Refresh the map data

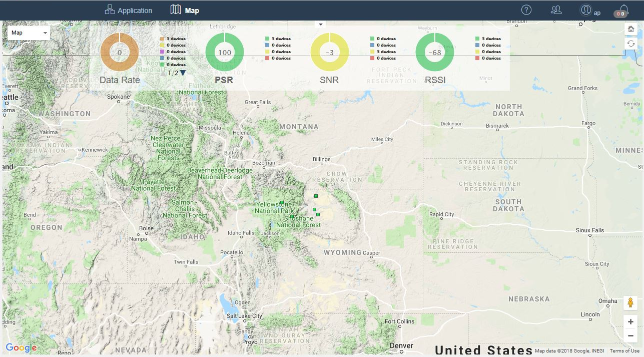click(631, 44)
